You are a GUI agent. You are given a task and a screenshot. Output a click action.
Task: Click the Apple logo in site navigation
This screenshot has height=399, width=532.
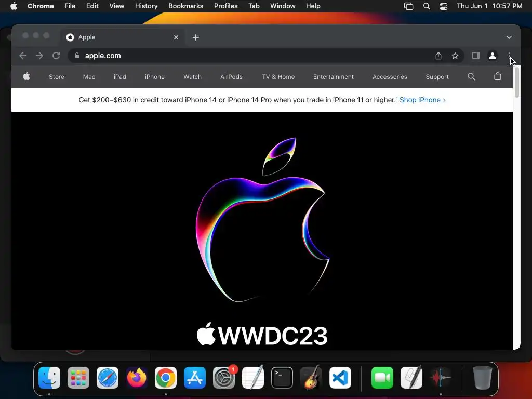point(26,76)
